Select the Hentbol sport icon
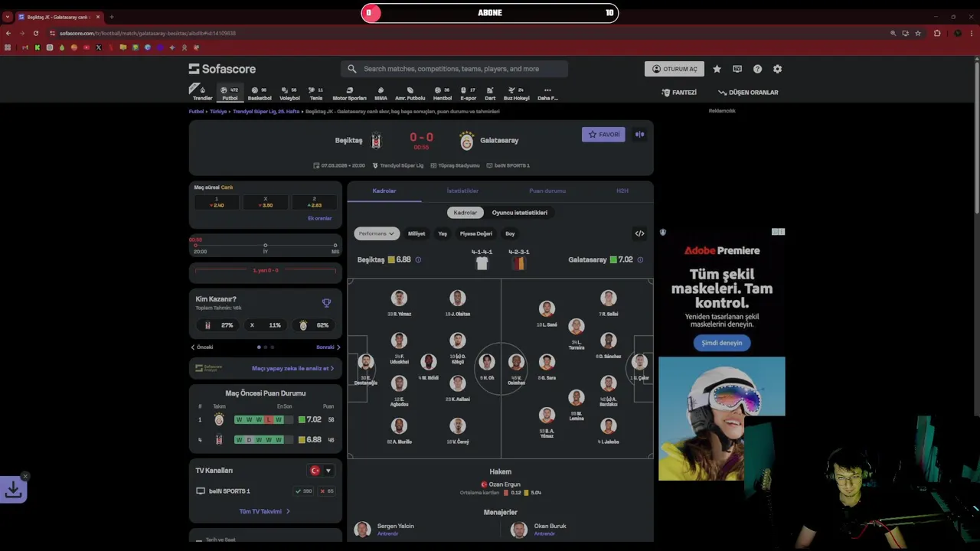Viewport: 980px width, 551px height. tap(442, 93)
